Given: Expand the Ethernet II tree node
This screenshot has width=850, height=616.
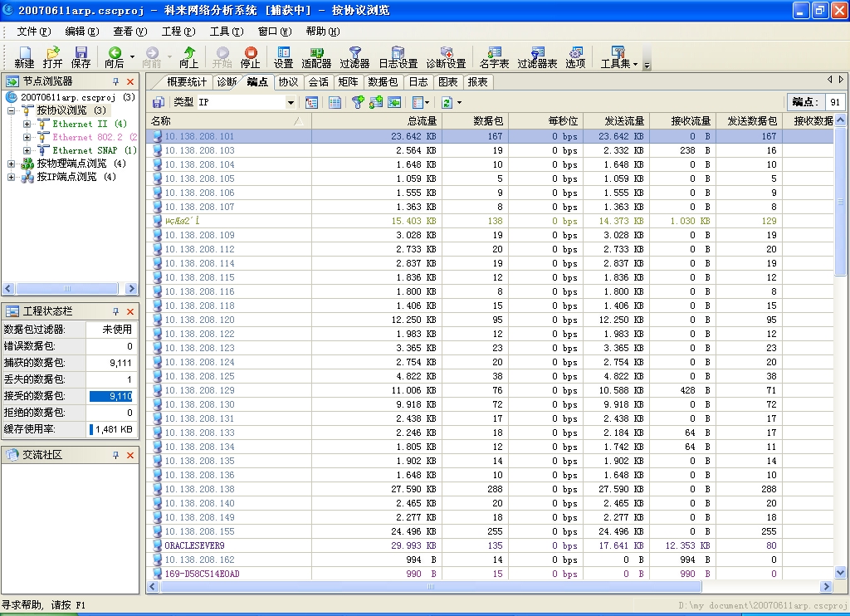Looking at the screenshot, I should 27,124.
